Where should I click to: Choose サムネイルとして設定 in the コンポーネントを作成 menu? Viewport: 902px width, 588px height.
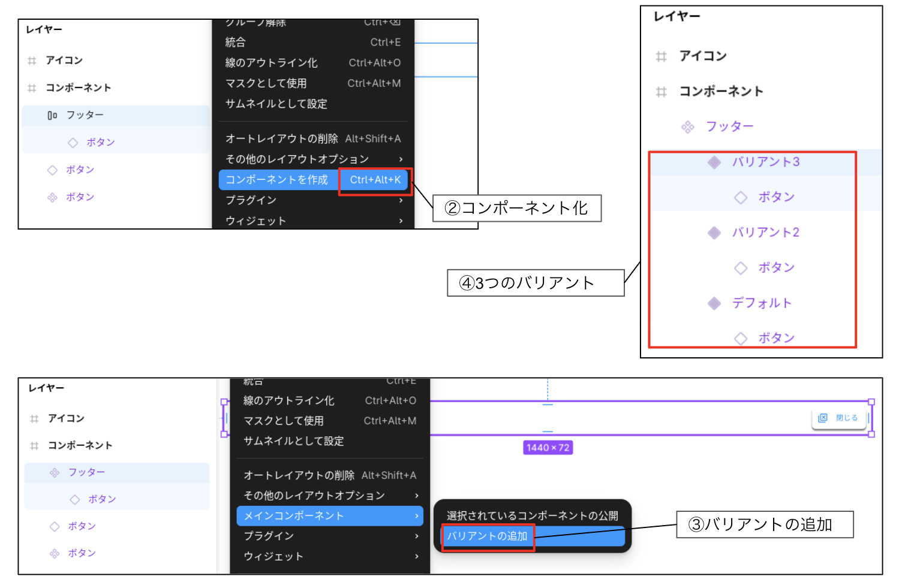click(313, 104)
